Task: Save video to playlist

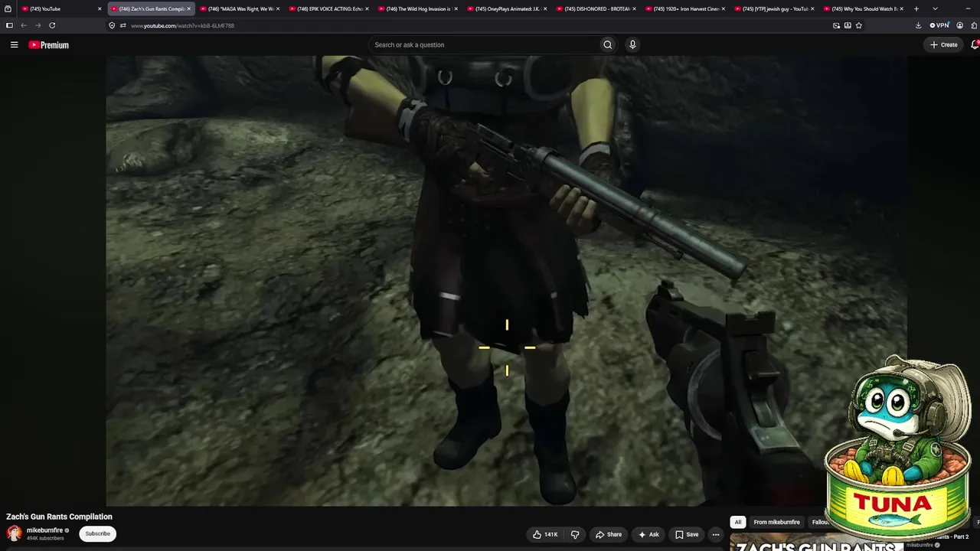Action: pos(687,534)
